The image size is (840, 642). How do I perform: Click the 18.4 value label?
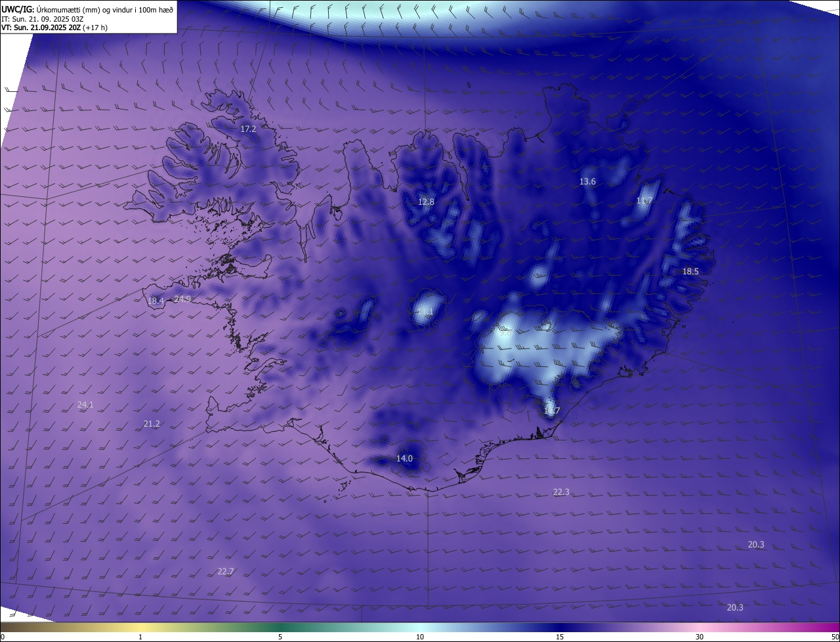coord(156,301)
